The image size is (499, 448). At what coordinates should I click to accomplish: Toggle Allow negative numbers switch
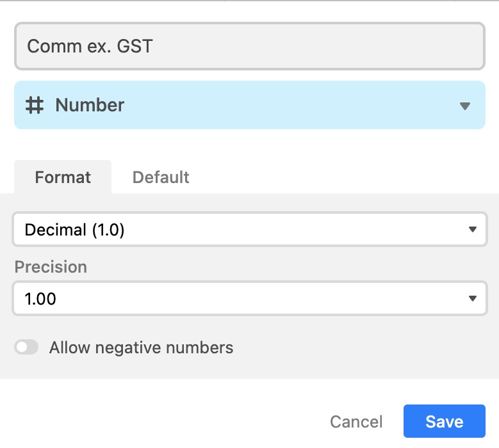[26, 347]
